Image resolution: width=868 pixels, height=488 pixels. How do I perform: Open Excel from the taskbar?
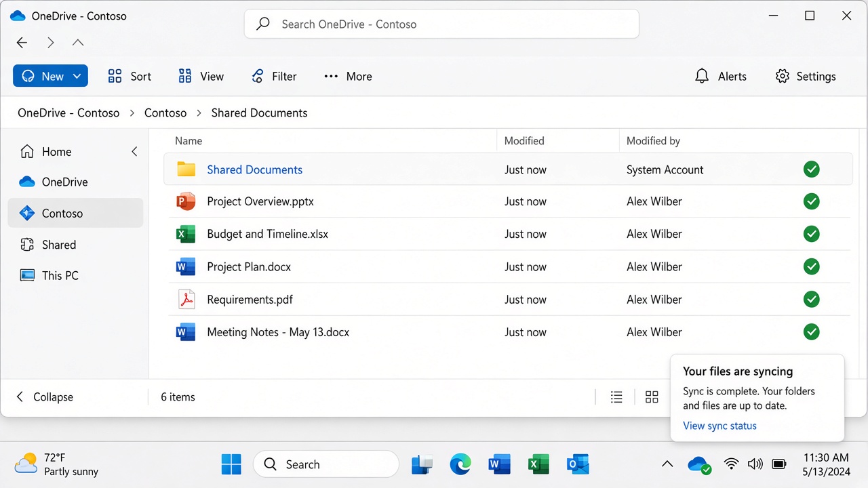[539, 464]
